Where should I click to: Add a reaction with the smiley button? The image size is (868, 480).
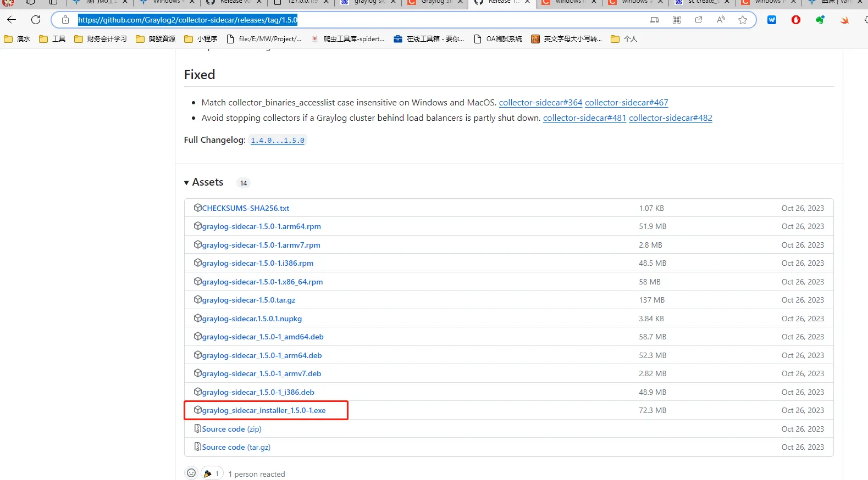click(191, 473)
